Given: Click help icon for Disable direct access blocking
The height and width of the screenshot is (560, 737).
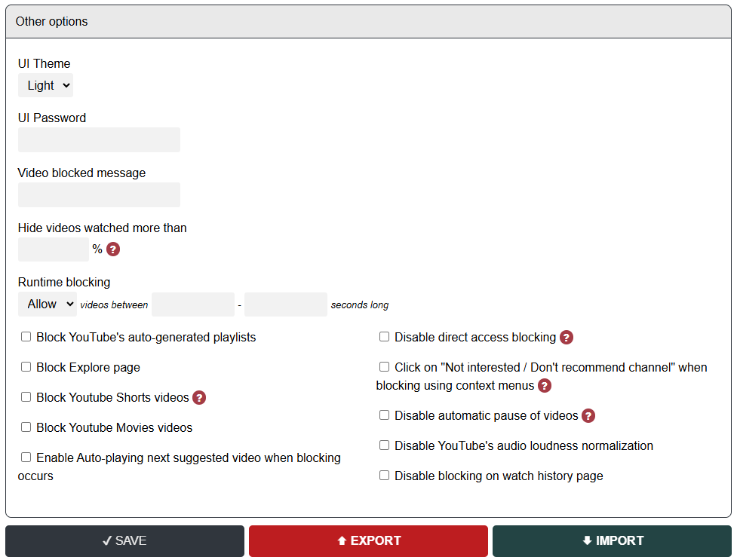Looking at the screenshot, I should [x=567, y=337].
